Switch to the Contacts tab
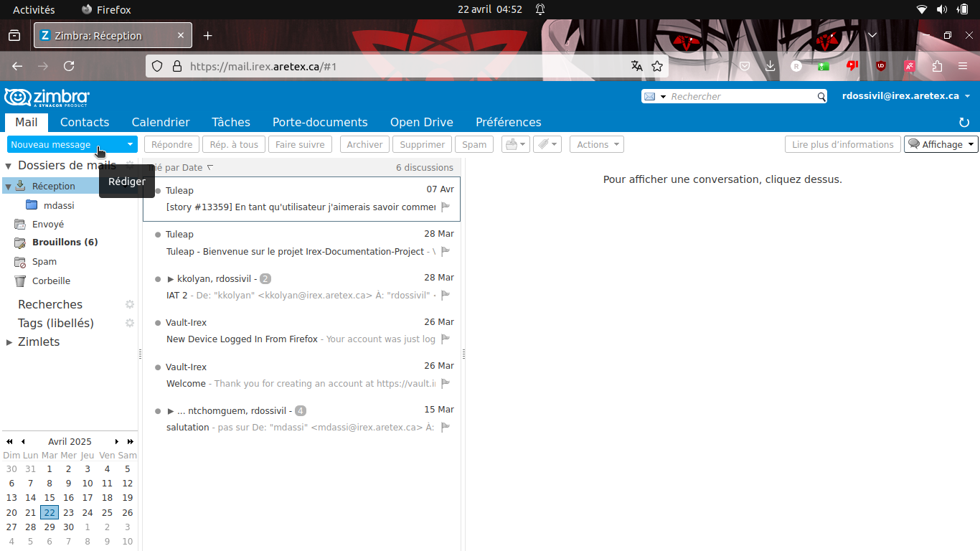Viewport: 980px width, 551px height. pos(85,122)
